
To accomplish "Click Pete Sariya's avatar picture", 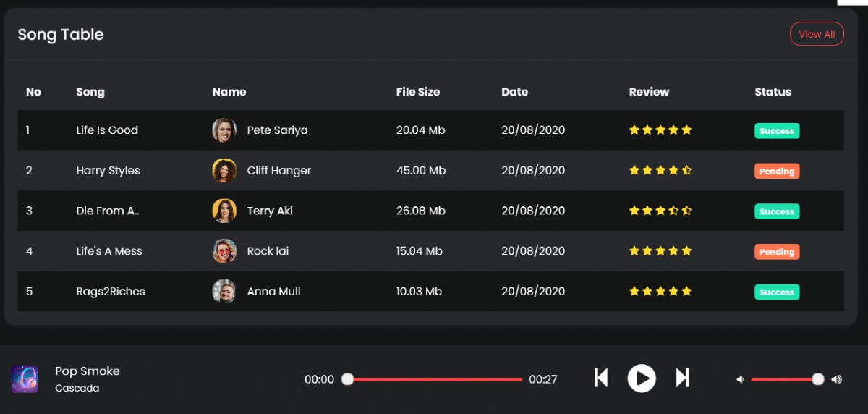I will [224, 130].
